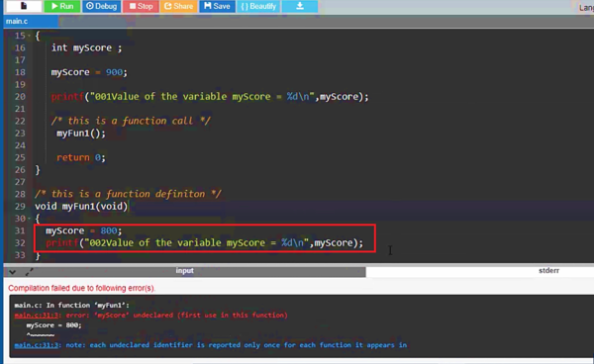
Task: Collapse the console panel with chevron icon
Action: [12, 272]
